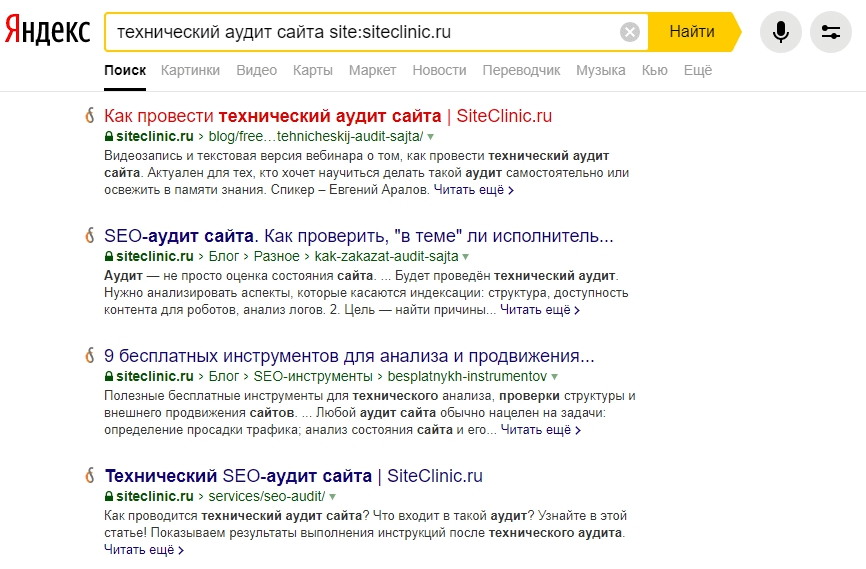Click 'Читать ещё' under the services/seo-audit snippet
This screenshot has width=866, height=569.
(x=144, y=550)
